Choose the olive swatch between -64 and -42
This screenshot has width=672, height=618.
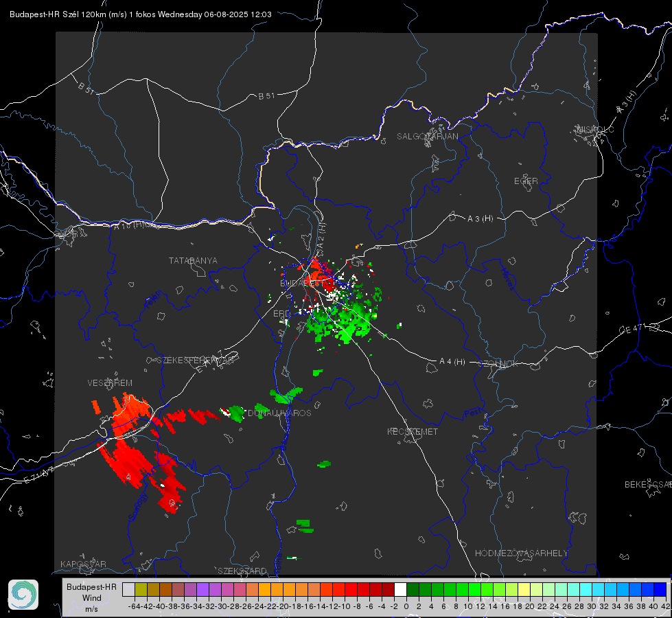point(141,590)
